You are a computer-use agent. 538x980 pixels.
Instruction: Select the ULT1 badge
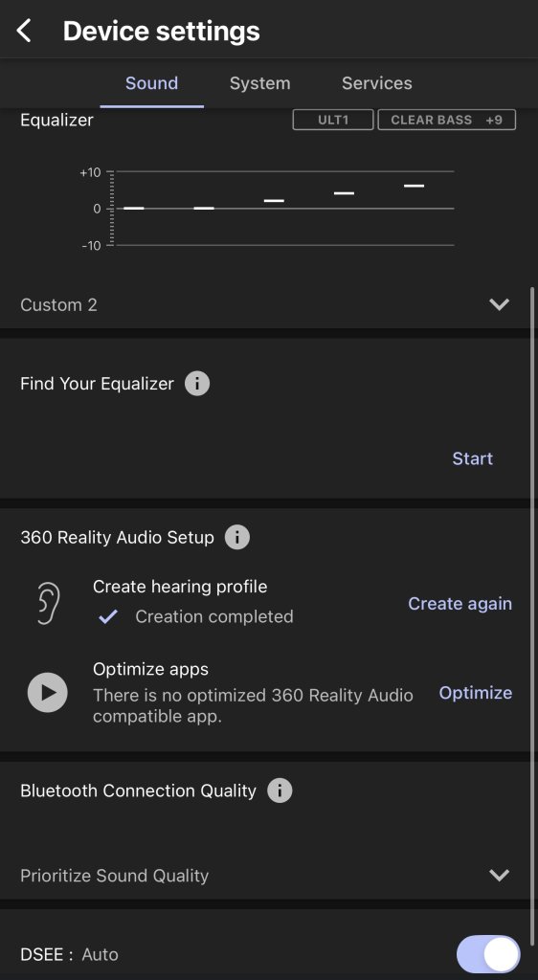(x=333, y=120)
